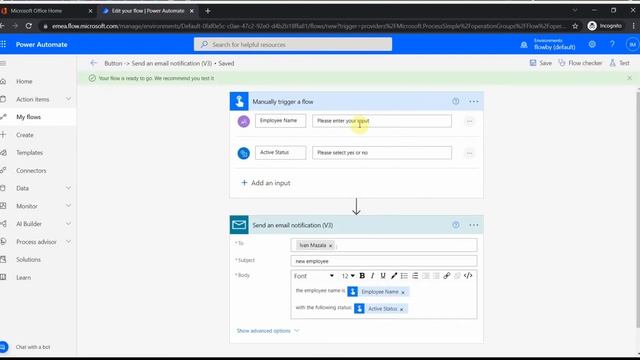
Task: Click the Send an email notification header
Action: [356, 225]
